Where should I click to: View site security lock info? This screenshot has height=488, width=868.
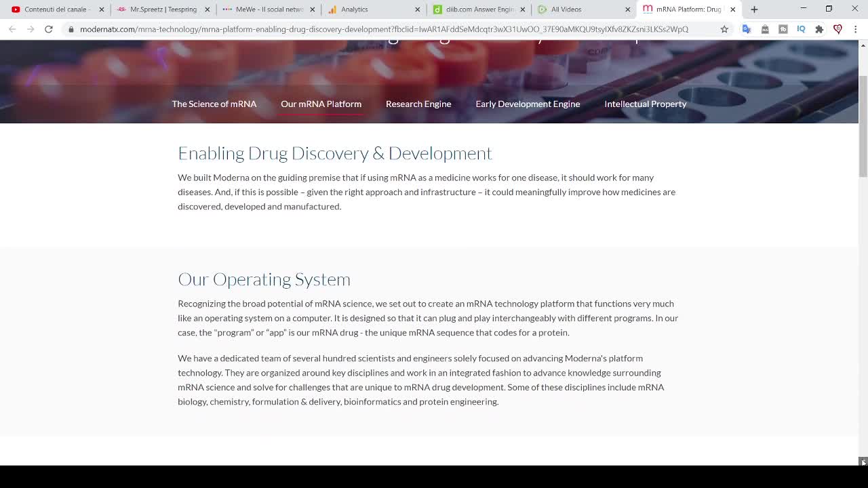pos(71,29)
